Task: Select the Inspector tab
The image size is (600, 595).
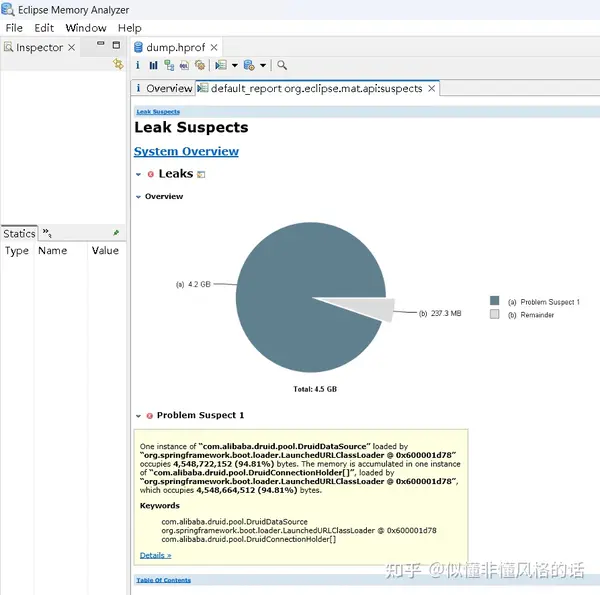Action: point(39,47)
